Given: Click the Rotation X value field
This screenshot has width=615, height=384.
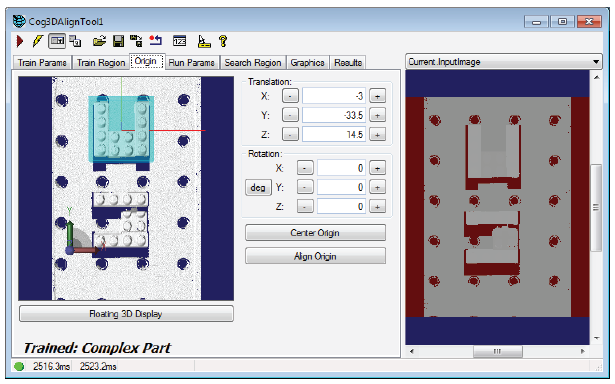Looking at the screenshot, I should (x=341, y=168).
